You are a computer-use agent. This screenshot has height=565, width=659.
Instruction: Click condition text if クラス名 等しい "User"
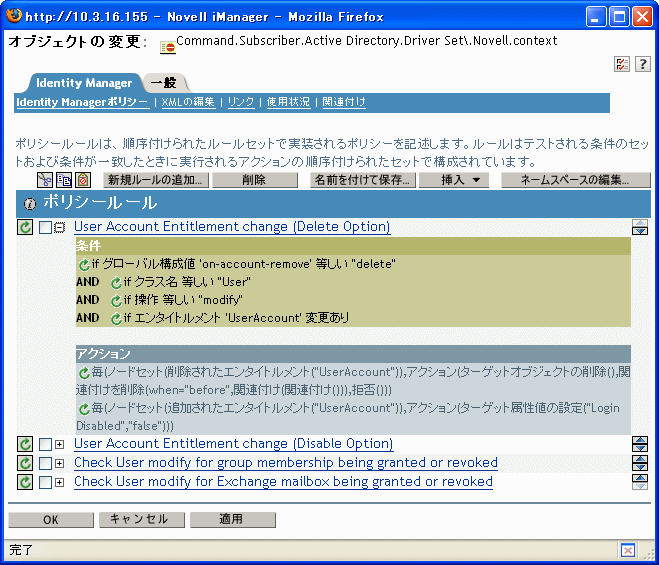(187, 282)
